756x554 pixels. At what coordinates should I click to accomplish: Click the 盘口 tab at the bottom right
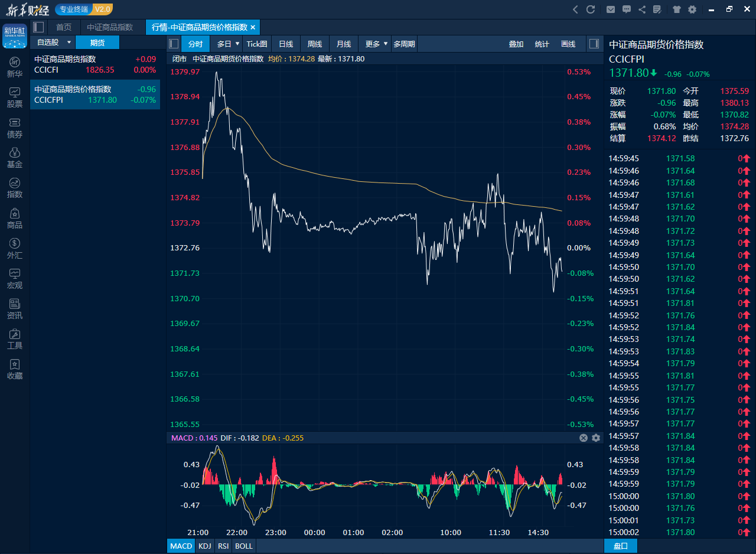pos(621,546)
